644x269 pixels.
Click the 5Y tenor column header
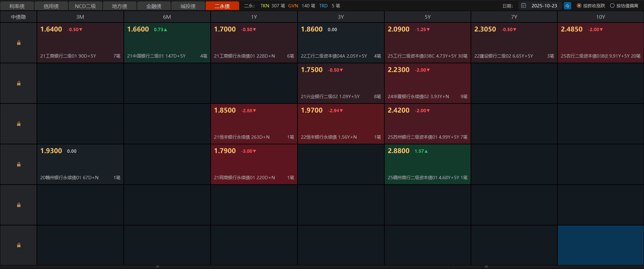click(427, 17)
